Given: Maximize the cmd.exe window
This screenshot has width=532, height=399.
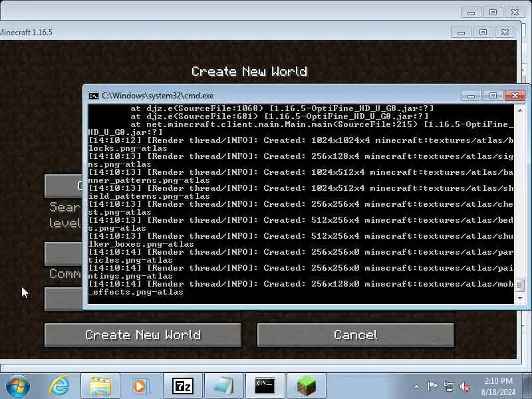Looking at the screenshot, I should click(493, 96).
